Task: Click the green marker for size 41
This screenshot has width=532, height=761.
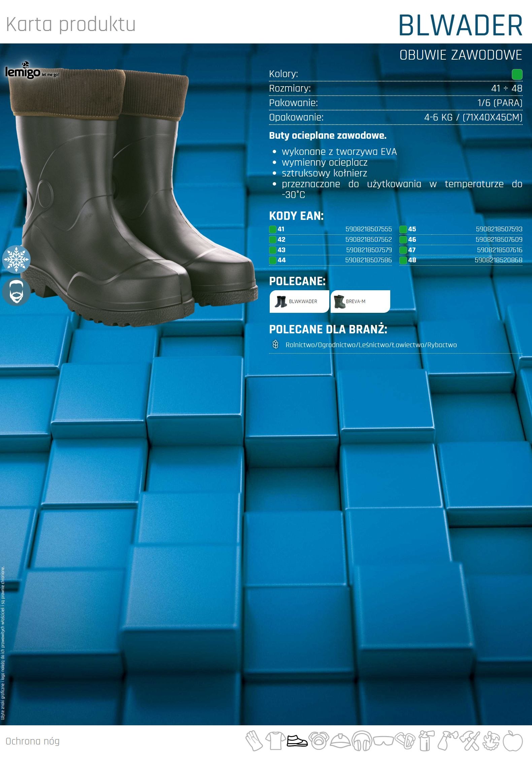Action: 273,229
